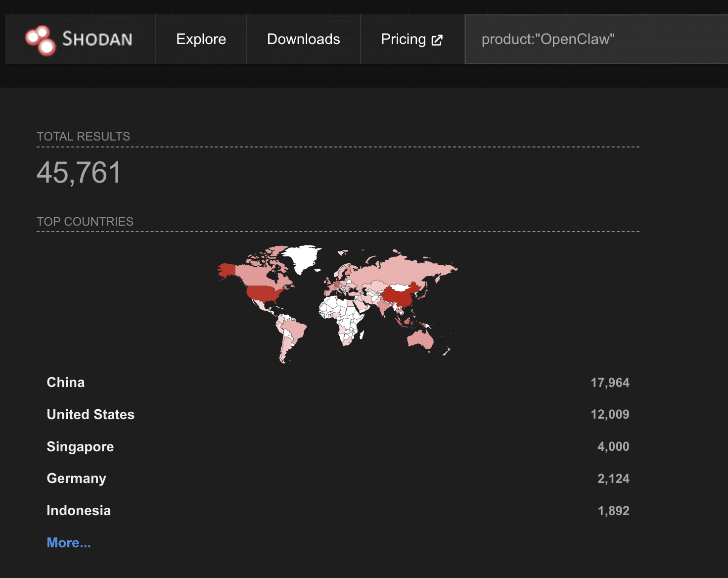The width and height of the screenshot is (728, 578).
Task: Click the Shodan logo icon
Action: tap(40, 40)
